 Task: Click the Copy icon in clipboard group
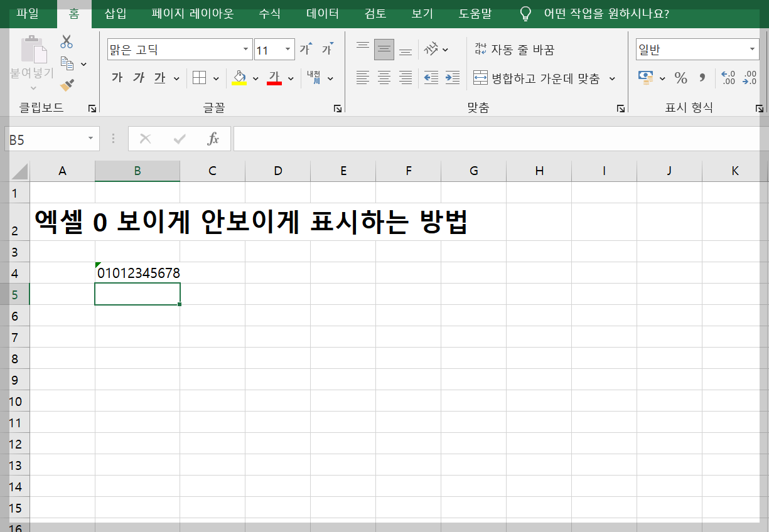67,63
